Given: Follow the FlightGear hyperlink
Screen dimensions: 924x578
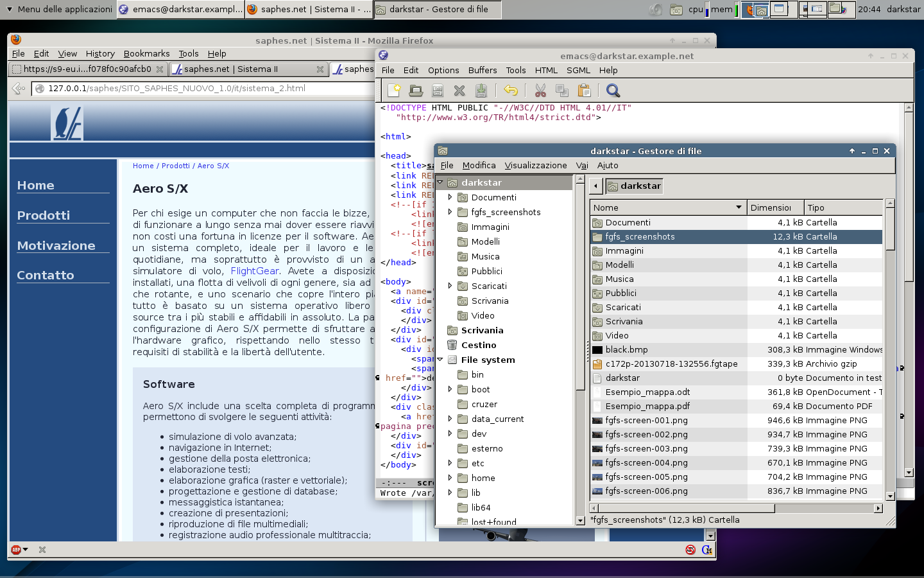Looking at the screenshot, I should point(254,271).
